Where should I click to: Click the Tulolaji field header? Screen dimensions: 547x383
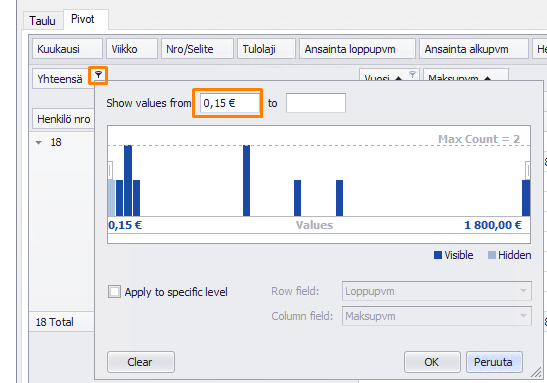tap(266, 49)
